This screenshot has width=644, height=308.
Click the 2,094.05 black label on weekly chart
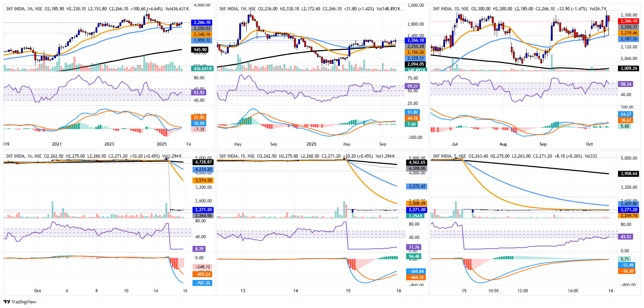coord(416,64)
